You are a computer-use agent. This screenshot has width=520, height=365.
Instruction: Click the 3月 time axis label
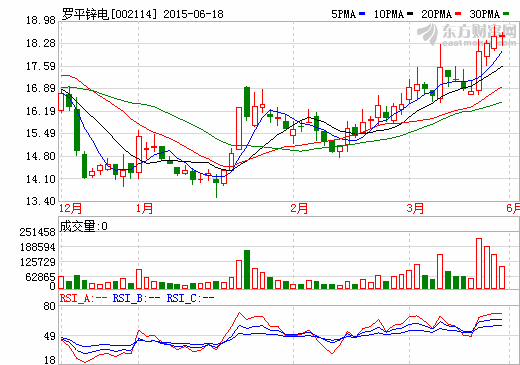[415, 208]
